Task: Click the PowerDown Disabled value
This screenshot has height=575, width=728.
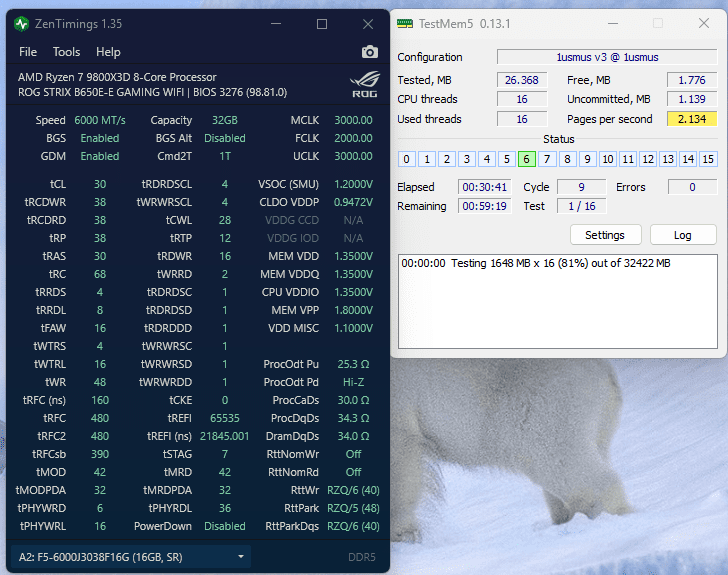Action: pyautogui.click(x=225, y=526)
